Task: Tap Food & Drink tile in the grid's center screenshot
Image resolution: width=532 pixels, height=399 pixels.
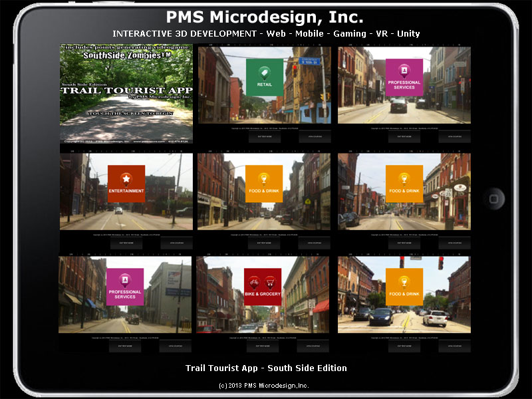Action: pos(264,184)
